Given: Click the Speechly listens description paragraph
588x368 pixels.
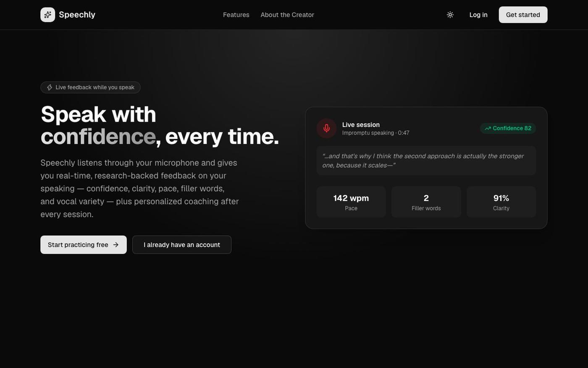Looking at the screenshot, I should [140, 188].
